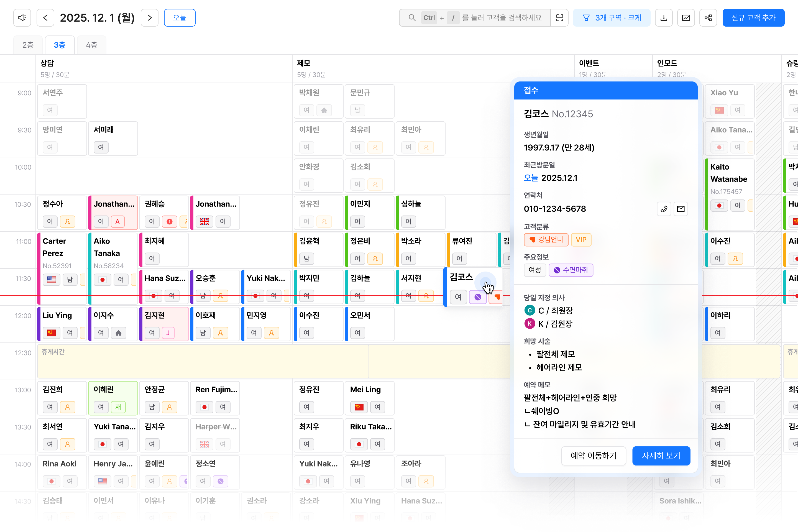Screen dimensions: 798x532
Task: Click the 자세히 보기 button
Action: pos(661,455)
